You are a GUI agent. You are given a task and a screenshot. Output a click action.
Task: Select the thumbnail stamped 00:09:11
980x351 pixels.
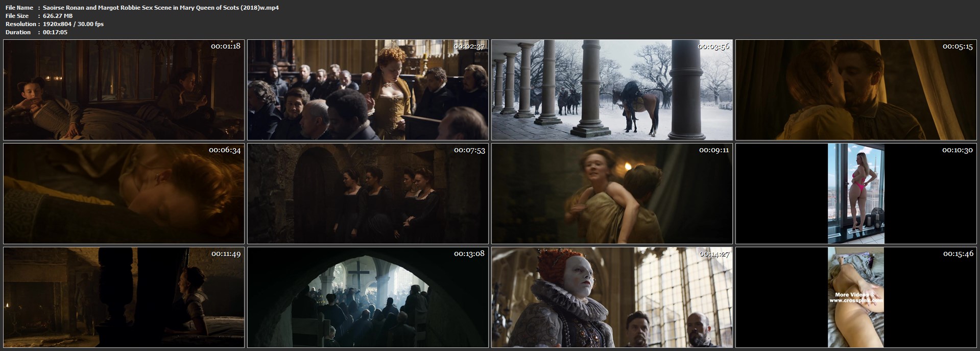click(x=612, y=194)
